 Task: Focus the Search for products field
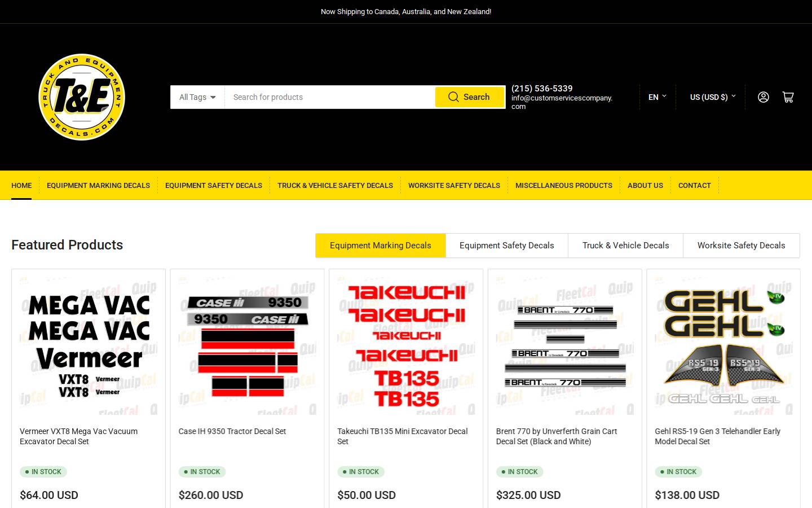point(330,97)
